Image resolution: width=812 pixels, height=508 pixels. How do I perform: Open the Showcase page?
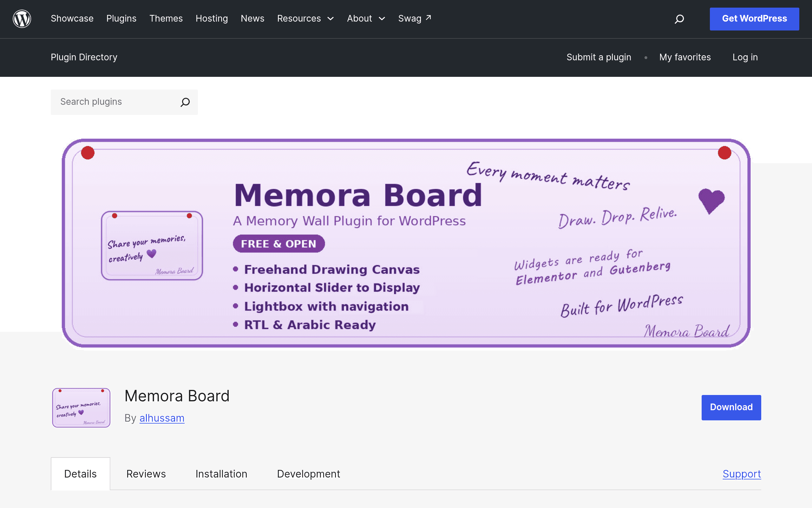pyautogui.click(x=72, y=18)
